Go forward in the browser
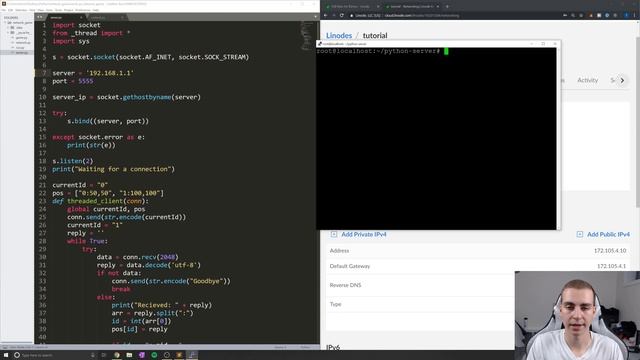The height and width of the screenshot is (360, 640). tap(334, 16)
